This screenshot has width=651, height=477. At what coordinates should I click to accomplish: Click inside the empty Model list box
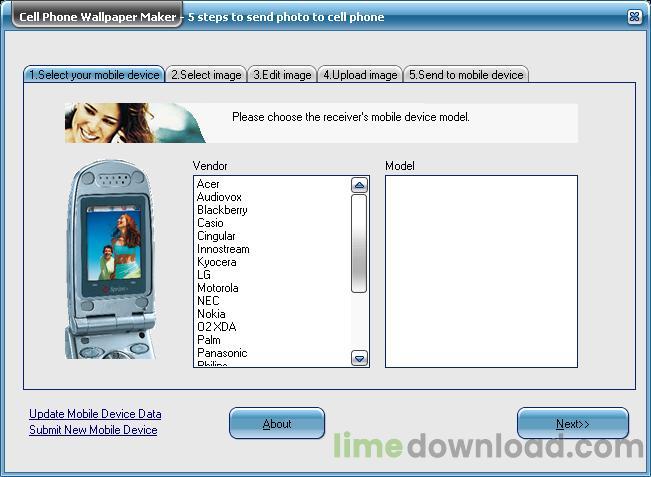click(481, 271)
